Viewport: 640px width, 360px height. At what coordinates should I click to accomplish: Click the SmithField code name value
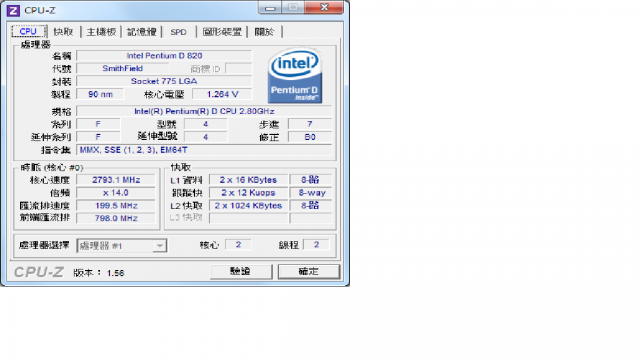[122, 69]
